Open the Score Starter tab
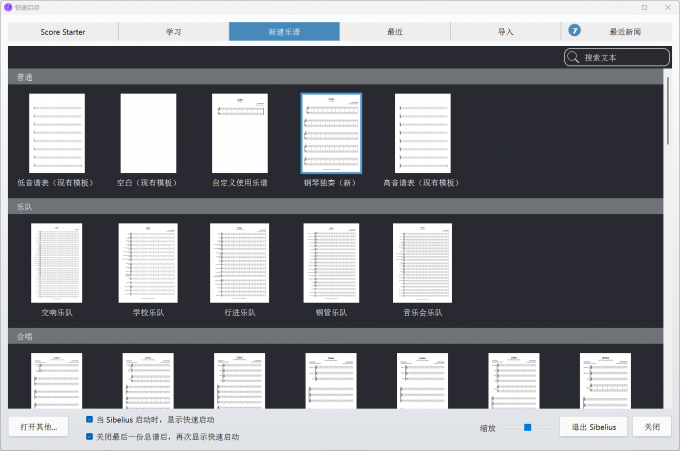The image size is (680, 451). pyautogui.click(x=63, y=32)
